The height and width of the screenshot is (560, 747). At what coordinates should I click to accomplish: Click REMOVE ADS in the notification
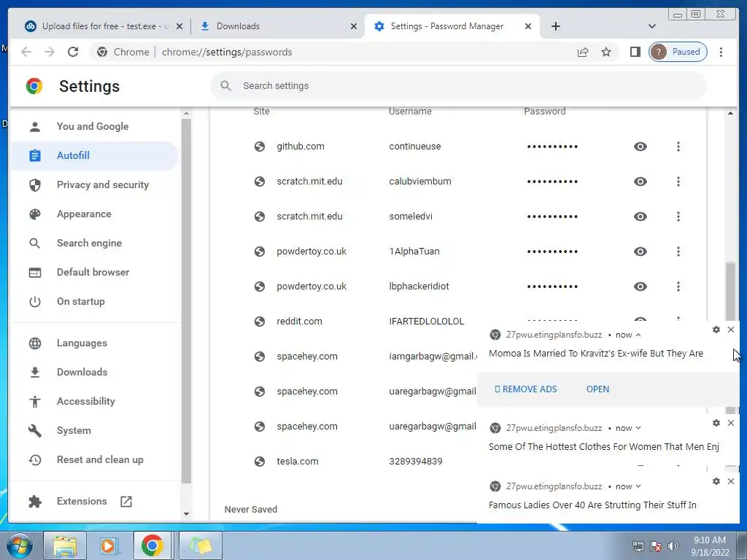525,389
